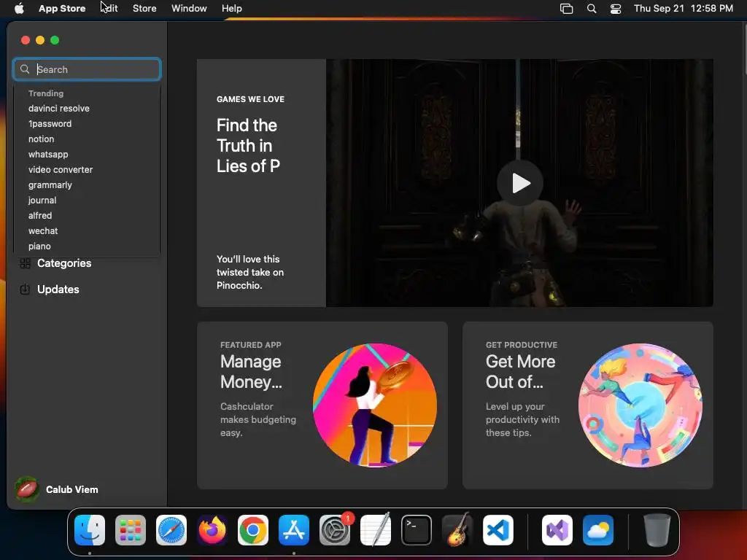Play the Lies of P video
The height and width of the screenshot is (560, 747).
(519, 183)
